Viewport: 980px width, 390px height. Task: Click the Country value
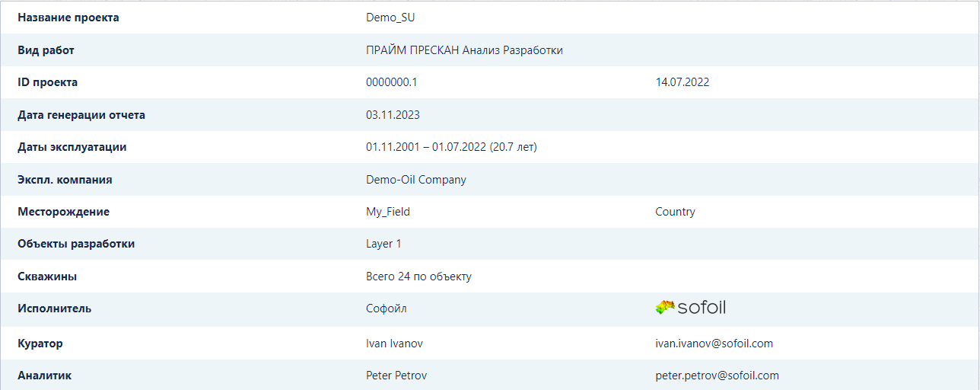tap(675, 212)
